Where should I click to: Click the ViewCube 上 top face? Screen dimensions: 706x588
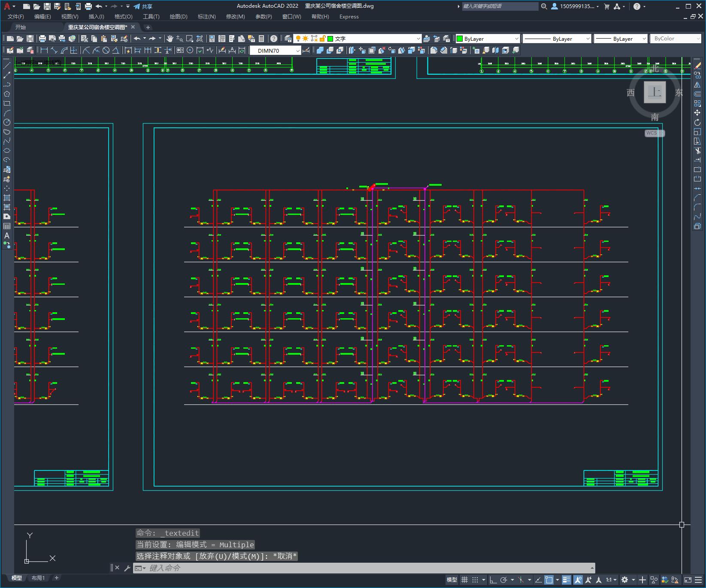click(x=654, y=92)
